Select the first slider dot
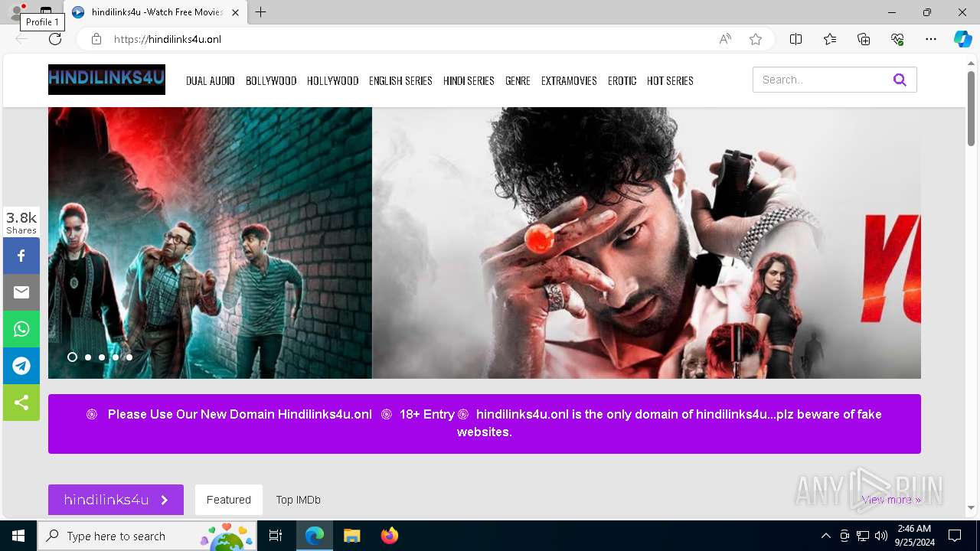980x551 pixels. coord(72,357)
